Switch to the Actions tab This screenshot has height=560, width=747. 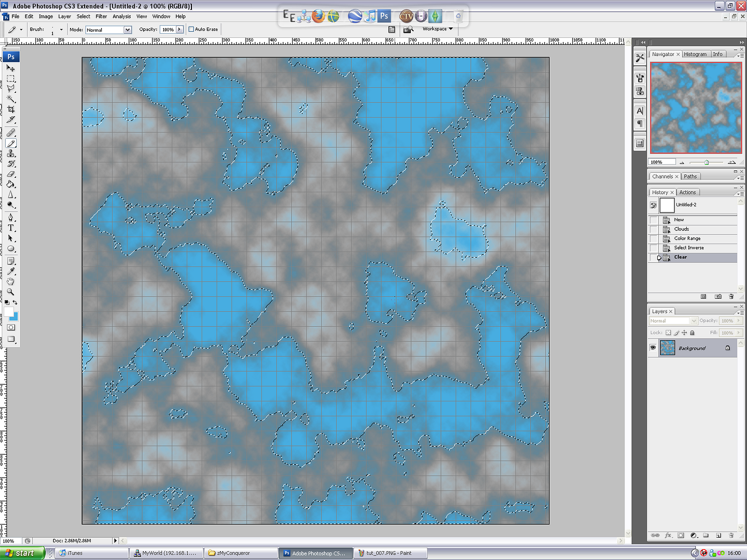(688, 192)
